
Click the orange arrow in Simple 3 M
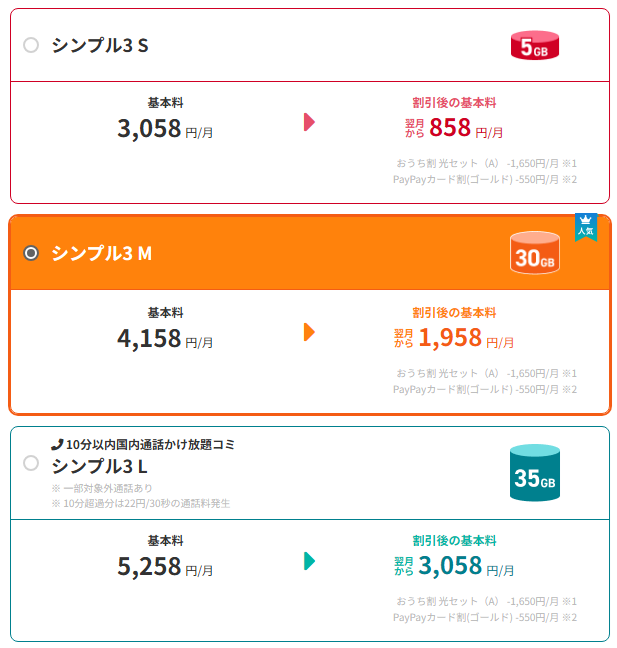pyautogui.click(x=309, y=332)
